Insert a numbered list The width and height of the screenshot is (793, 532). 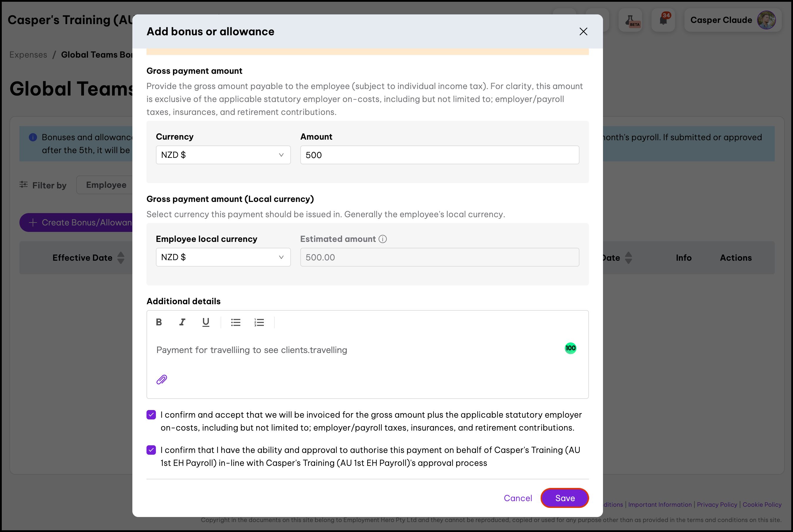coord(259,322)
